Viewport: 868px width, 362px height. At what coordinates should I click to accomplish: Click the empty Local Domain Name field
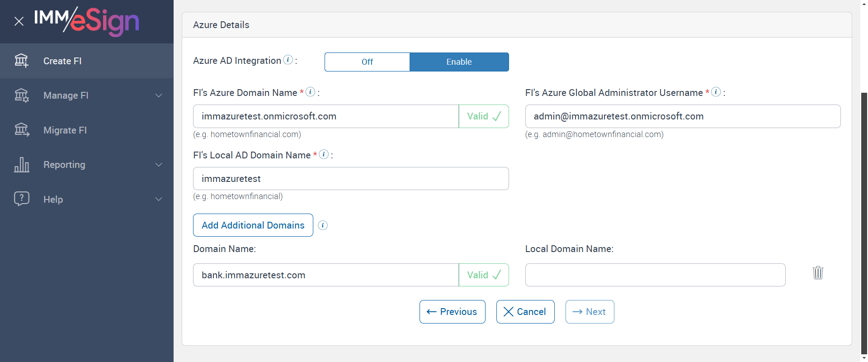(x=655, y=275)
